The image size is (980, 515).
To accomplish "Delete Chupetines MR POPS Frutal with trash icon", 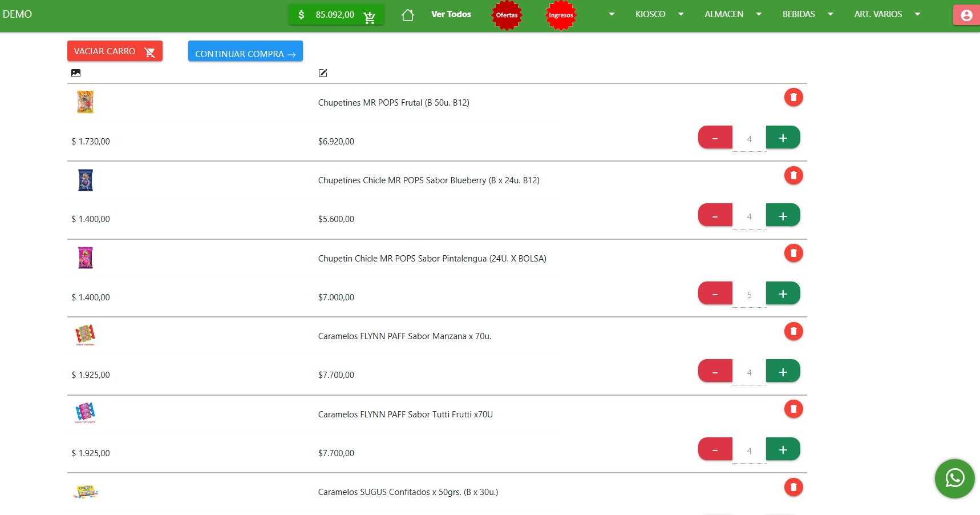I will [x=793, y=97].
